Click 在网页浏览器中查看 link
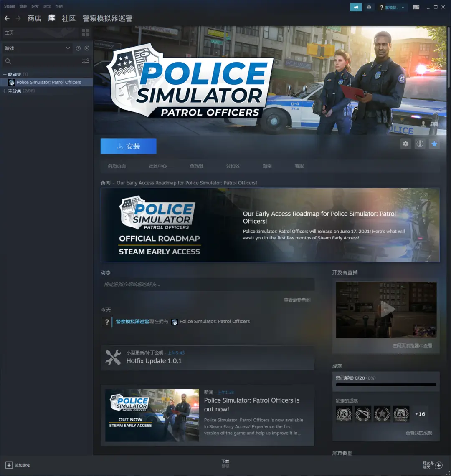 coord(412,345)
